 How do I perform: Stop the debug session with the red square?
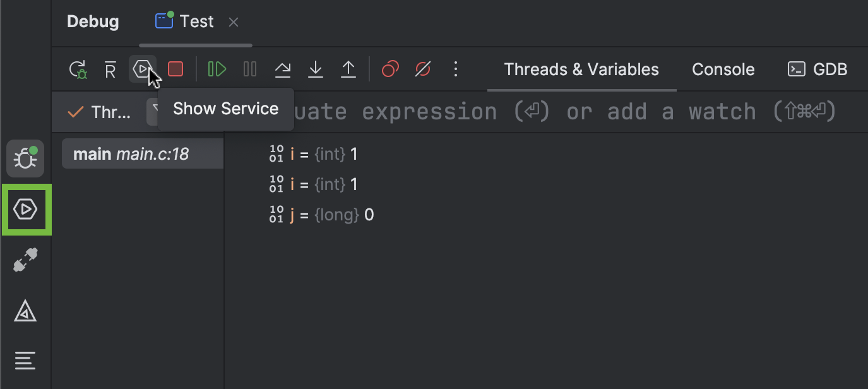[175, 69]
